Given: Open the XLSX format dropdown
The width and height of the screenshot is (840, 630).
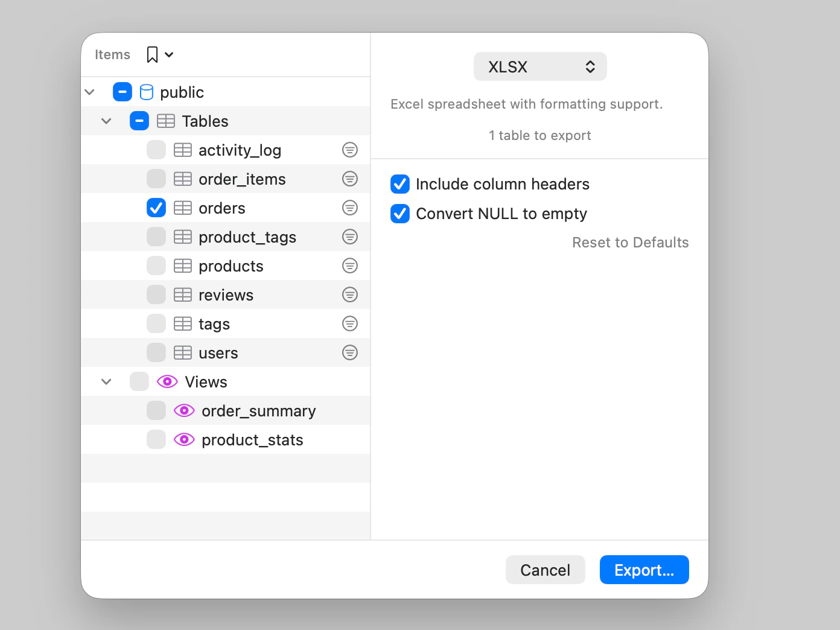Looking at the screenshot, I should click(540, 66).
